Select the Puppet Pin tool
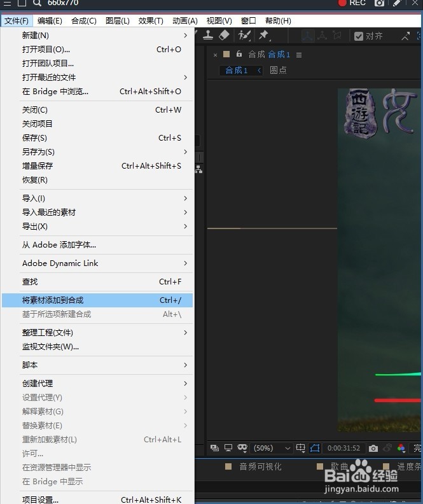 click(264, 35)
